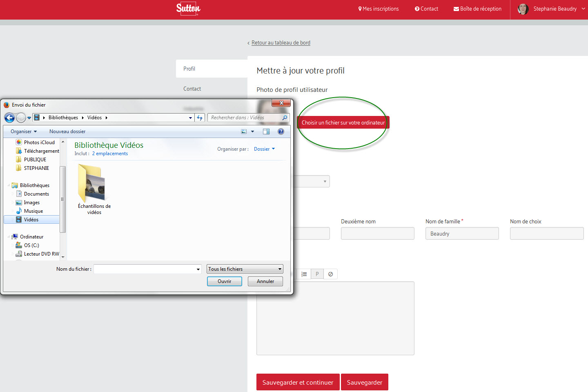Image resolution: width=588 pixels, height=392 pixels.
Task: Click the numbered list editor icon
Action: [x=304, y=274]
